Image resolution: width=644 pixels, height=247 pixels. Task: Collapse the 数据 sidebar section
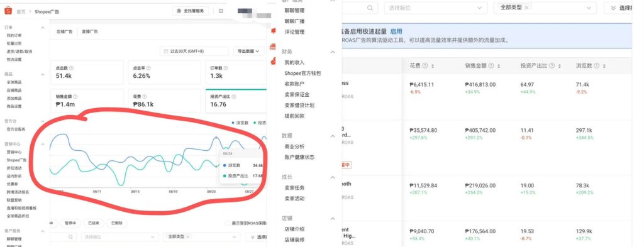333,136
